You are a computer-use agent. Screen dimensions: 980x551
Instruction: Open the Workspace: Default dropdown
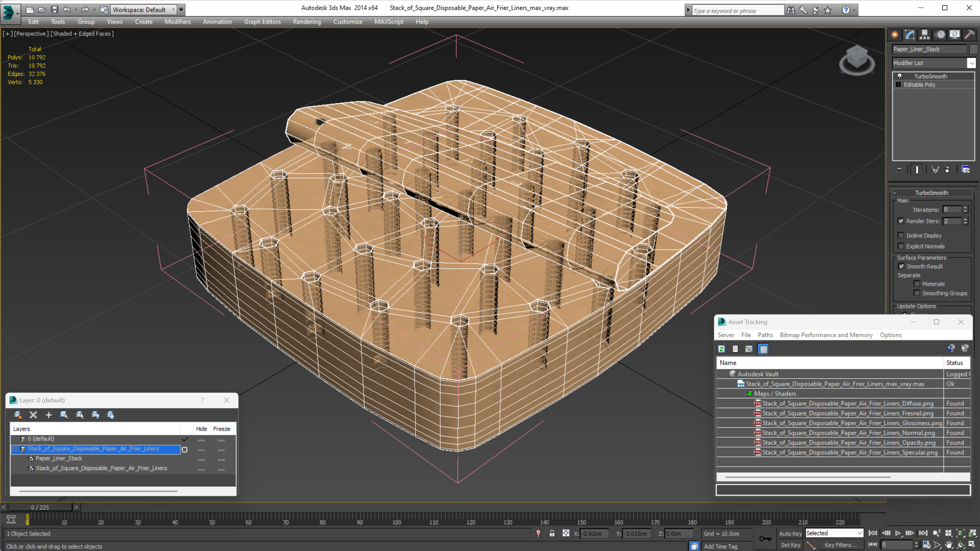(x=144, y=10)
